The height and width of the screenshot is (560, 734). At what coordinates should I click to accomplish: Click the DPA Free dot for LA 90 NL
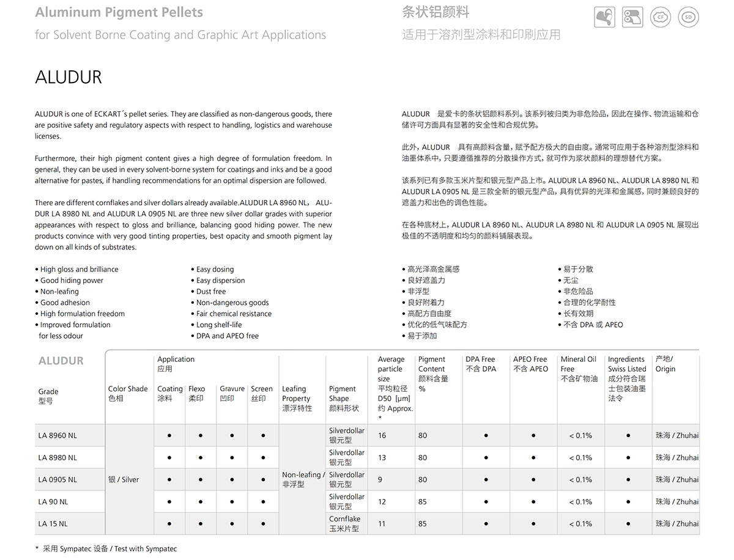click(x=486, y=502)
